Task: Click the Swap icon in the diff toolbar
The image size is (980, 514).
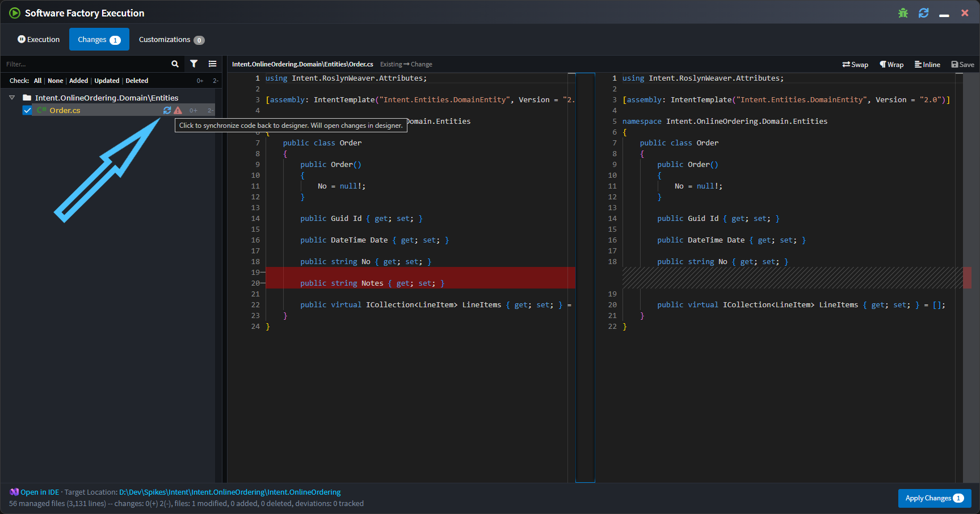Action: pyautogui.click(x=855, y=64)
